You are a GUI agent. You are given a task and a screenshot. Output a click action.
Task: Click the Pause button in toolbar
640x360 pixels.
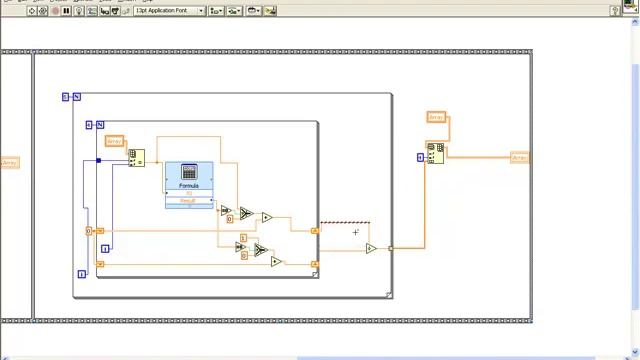tap(66, 11)
